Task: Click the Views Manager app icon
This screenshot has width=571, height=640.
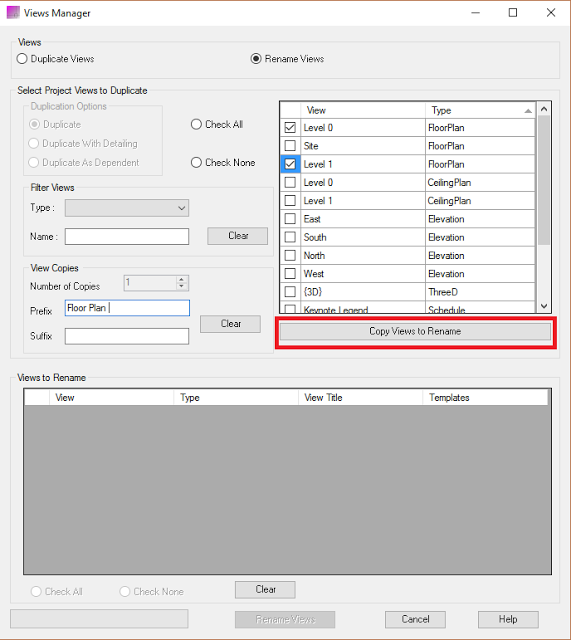Action: pyautogui.click(x=13, y=13)
